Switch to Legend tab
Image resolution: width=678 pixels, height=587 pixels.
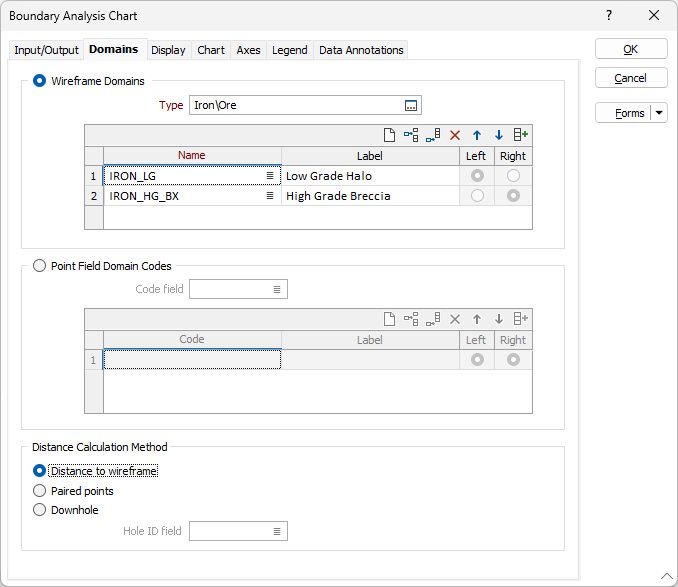[290, 50]
